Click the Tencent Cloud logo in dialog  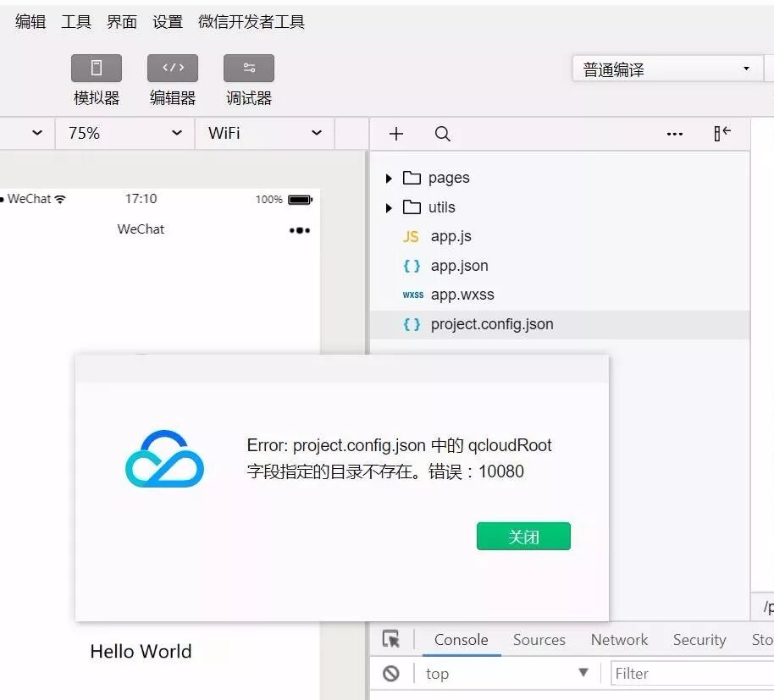coord(164,459)
